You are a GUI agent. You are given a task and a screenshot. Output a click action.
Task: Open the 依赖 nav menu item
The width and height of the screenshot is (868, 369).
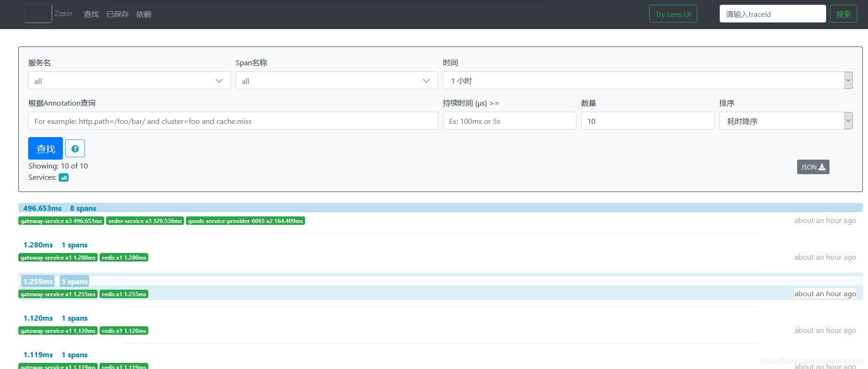[x=144, y=14]
